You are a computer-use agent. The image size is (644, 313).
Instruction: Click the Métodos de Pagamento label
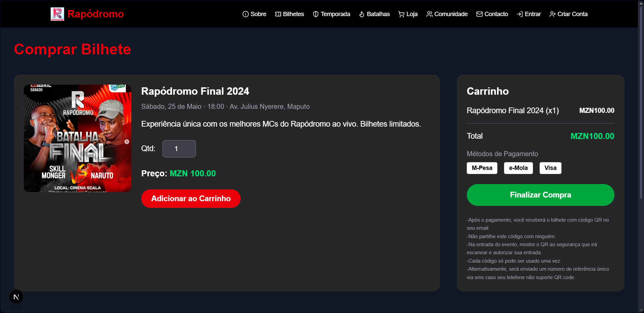[x=502, y=154]
